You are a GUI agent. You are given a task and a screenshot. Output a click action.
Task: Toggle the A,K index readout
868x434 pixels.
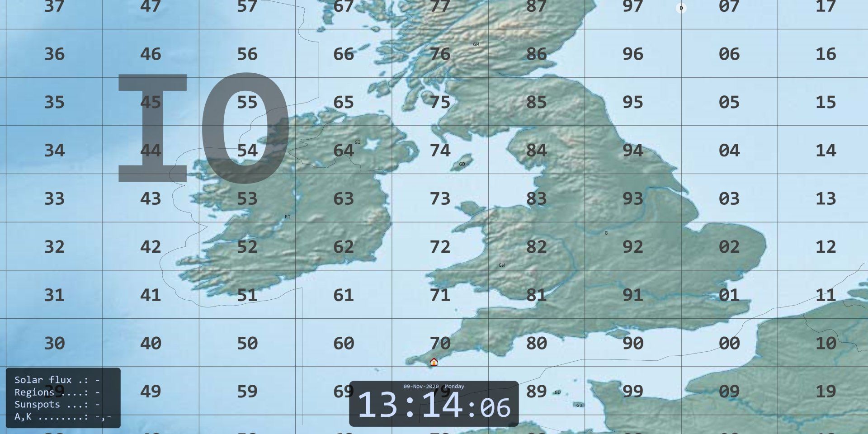click(x=57, y=417)
